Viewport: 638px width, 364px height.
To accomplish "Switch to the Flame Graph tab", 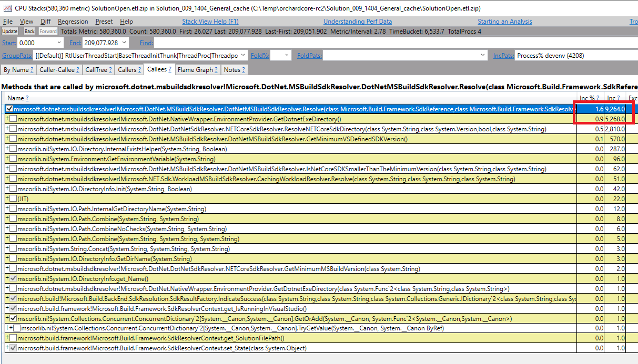I will [x=198, y=69].
